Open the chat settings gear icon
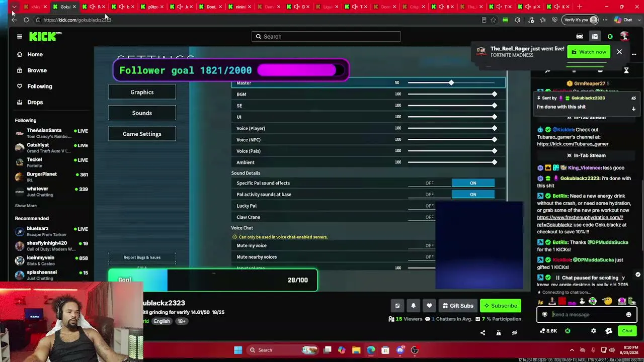Image resolution: width=644 pixels, height=362 pixels. point(593,331)
